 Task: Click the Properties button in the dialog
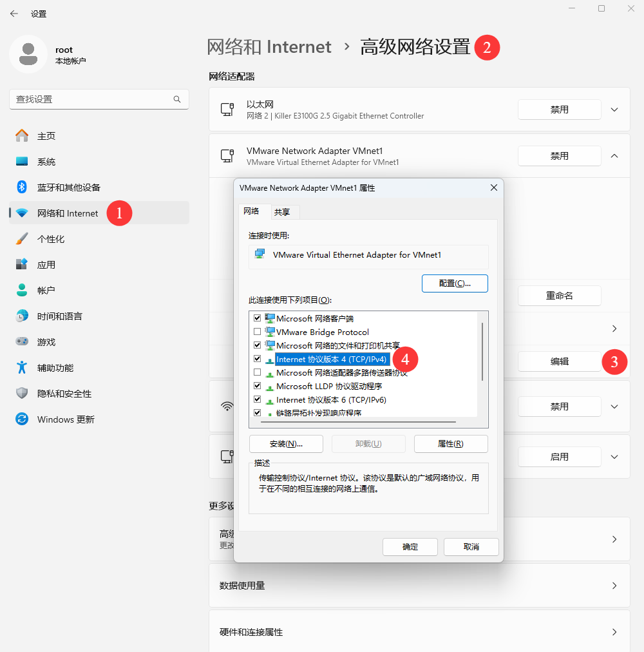pos(451,444)
